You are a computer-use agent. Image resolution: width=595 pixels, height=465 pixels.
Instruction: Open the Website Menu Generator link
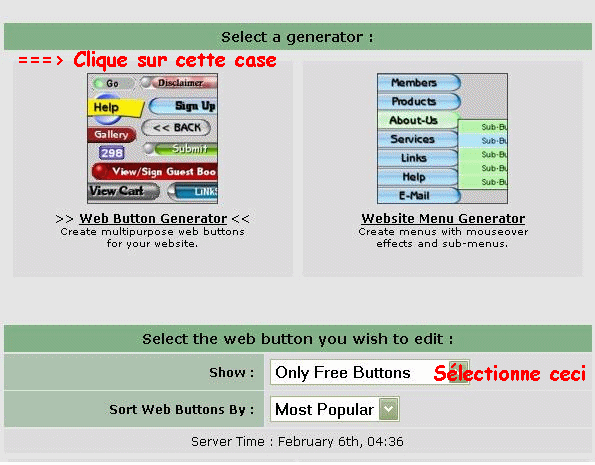[x=443, y=219]
